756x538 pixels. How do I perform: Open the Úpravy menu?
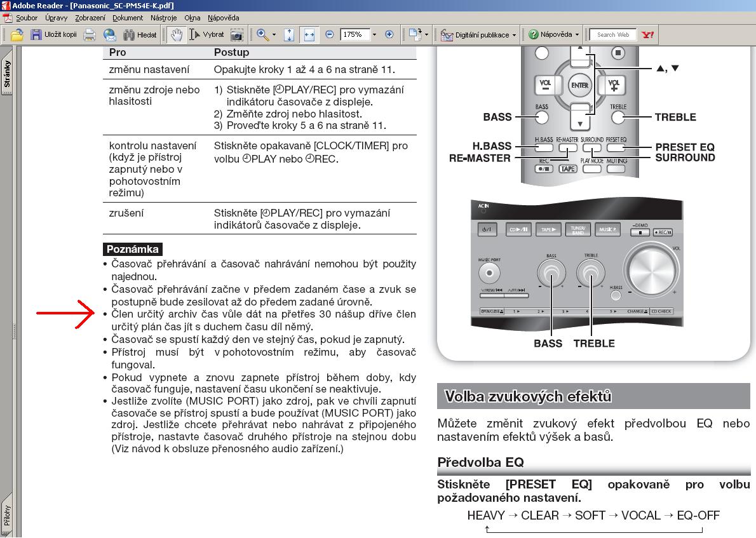[56, 18]
